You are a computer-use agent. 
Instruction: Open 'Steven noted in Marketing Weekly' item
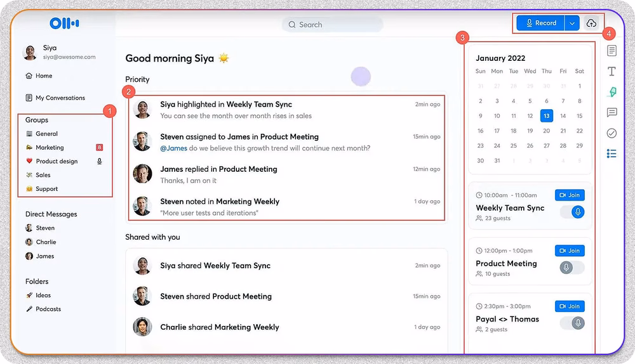[x=287, y=207]
